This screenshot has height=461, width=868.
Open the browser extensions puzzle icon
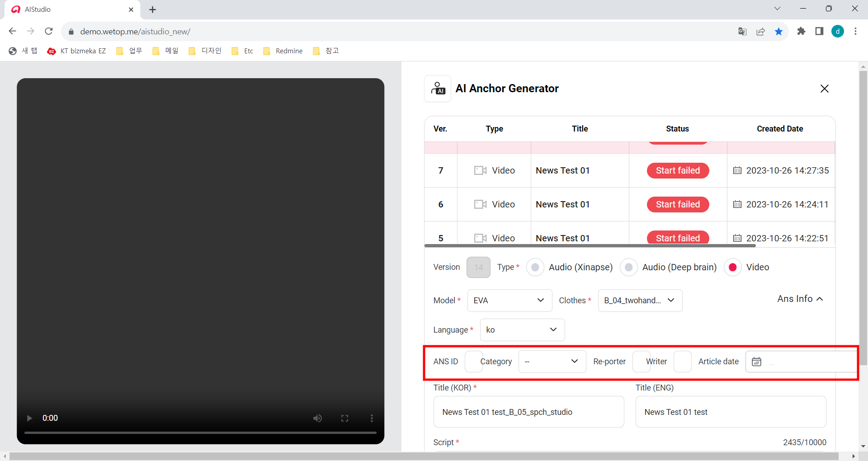pyautogui.click(x=801, y=31)
